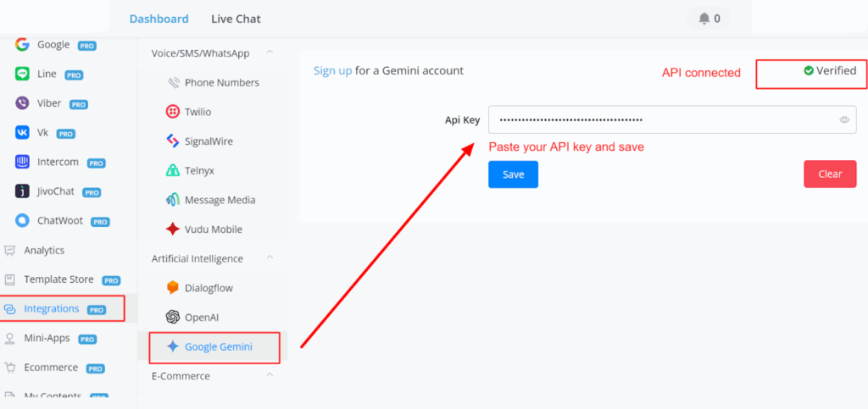Select the Vudu Mobile icon
The height and width of the screenshot is (409, 868).
tap(173, 229)
